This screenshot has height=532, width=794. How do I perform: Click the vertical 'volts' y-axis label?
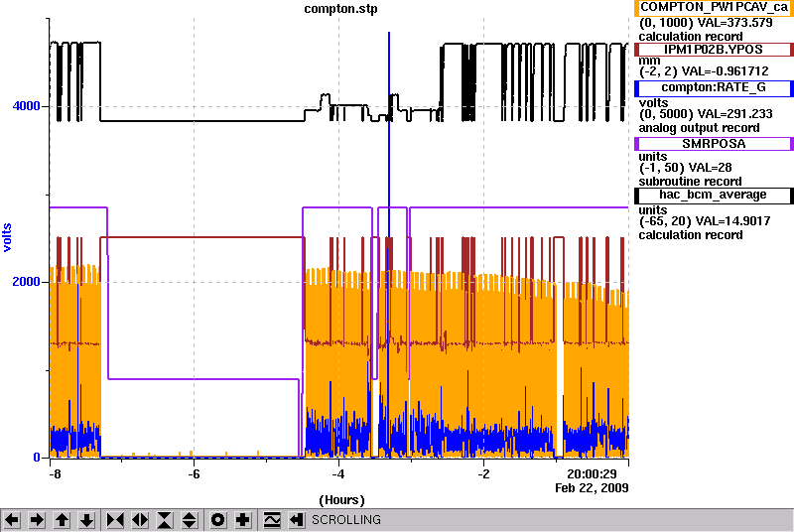[x=7, y=237]
